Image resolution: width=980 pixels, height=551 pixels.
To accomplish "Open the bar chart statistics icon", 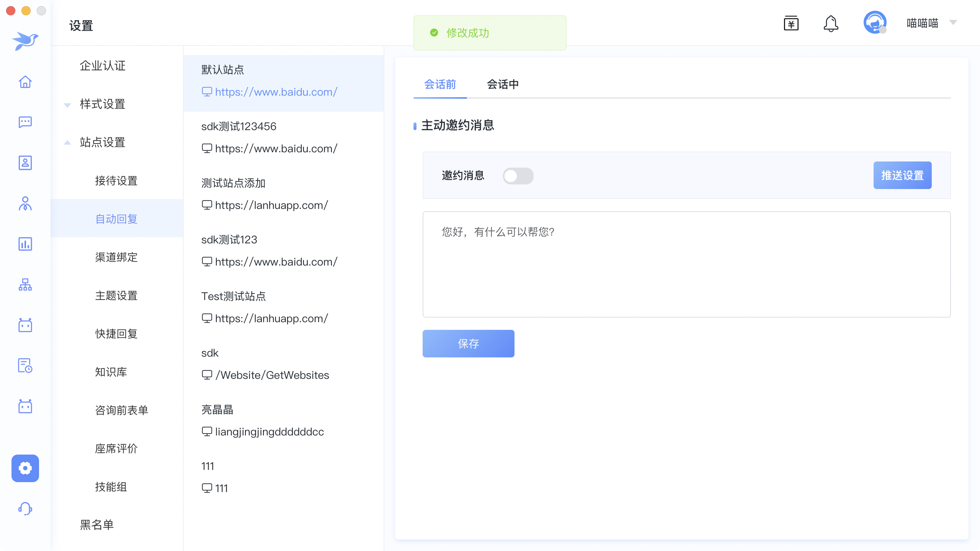I will pos(25,244).
